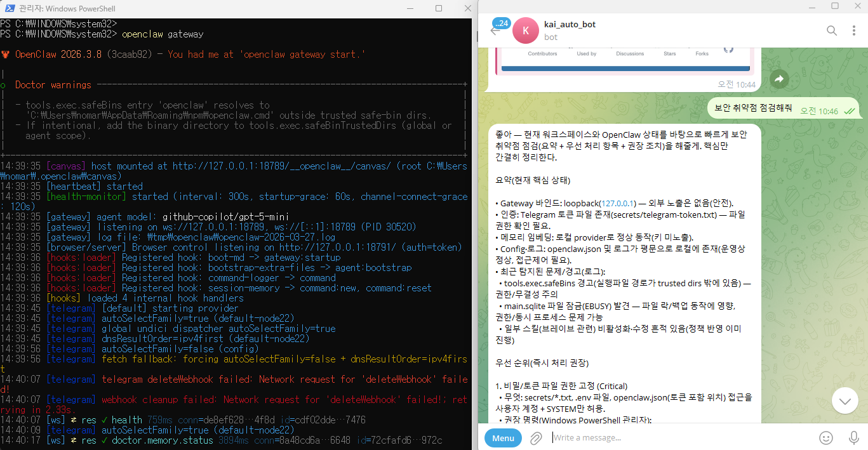
Task: Click the kai_auto_bot chat title
Action: (x=570, y=24)
